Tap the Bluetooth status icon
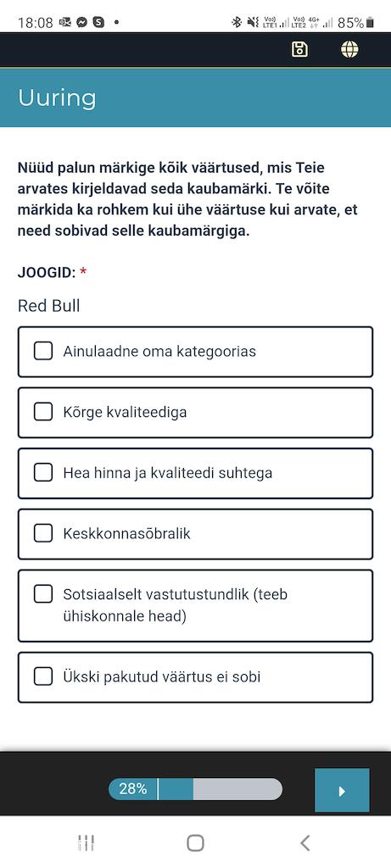391x868 pixels. 237,23
